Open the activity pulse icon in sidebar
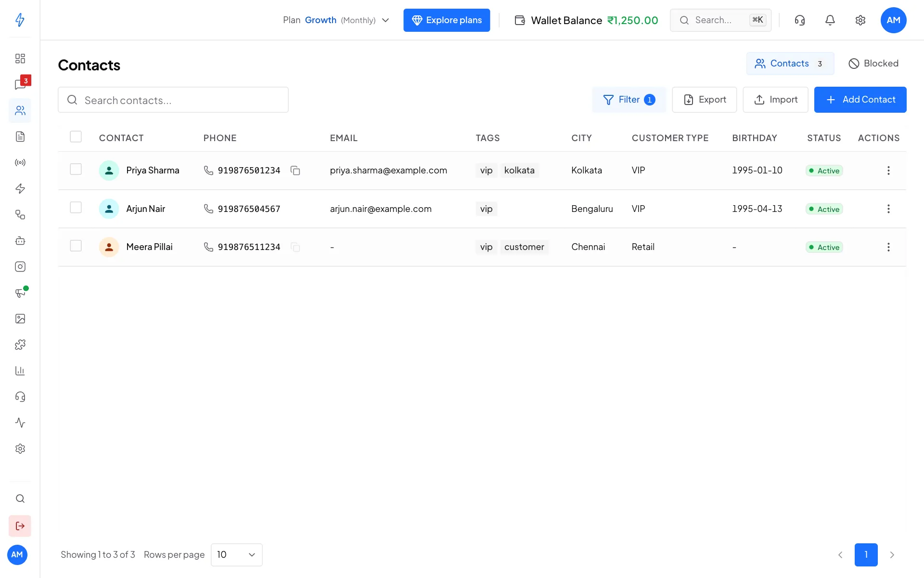The width and height of the screenshot is (924, 578). [x=20, y=422]
